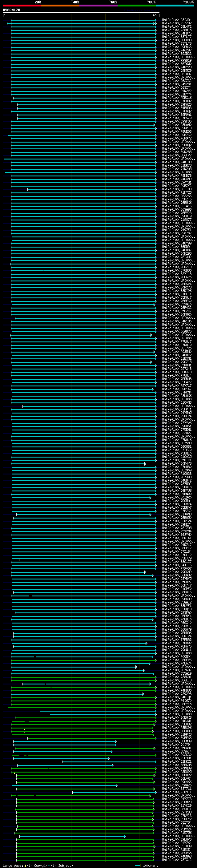Image resolution: width=197 pixels, height=868 pixels.
Task: Select hit label UniRef100_P79057
Action: coord(176,568)
